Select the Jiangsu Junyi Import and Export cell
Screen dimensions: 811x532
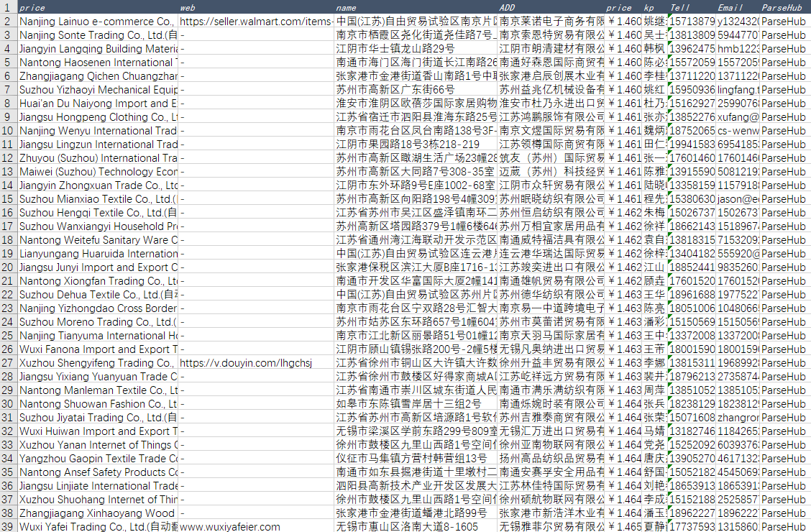coord(98,267)
